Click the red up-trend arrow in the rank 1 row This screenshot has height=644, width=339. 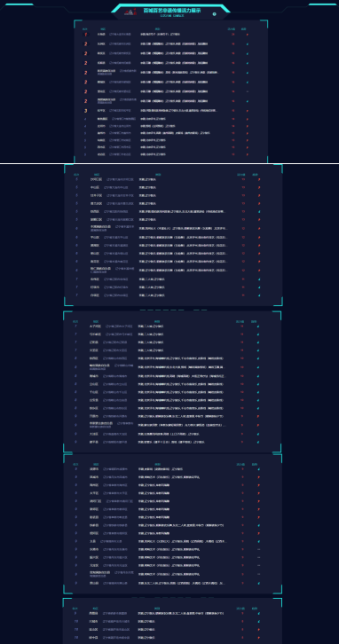coord(248,35)
